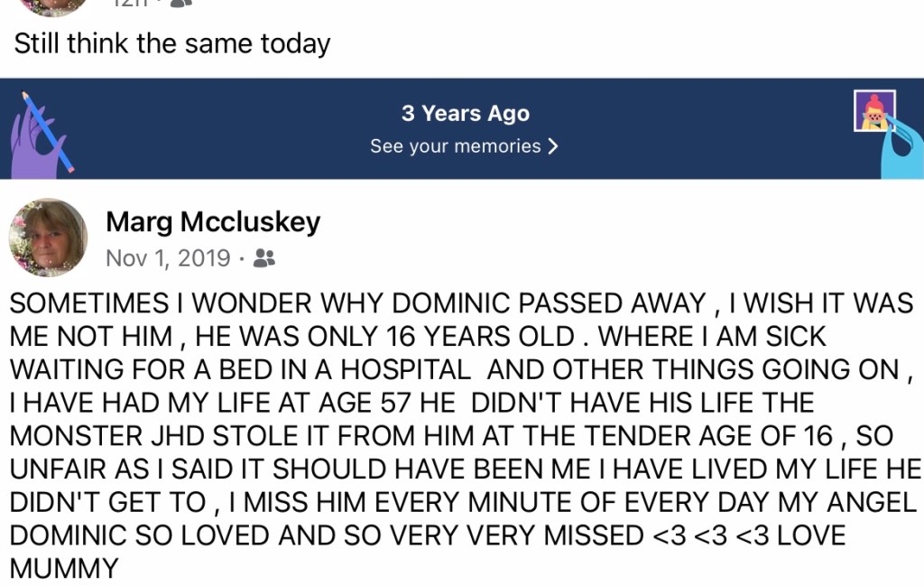Tap the partial profile avatar of top post
Viewport: 924px width, 586px height.
tap(54, 5)
